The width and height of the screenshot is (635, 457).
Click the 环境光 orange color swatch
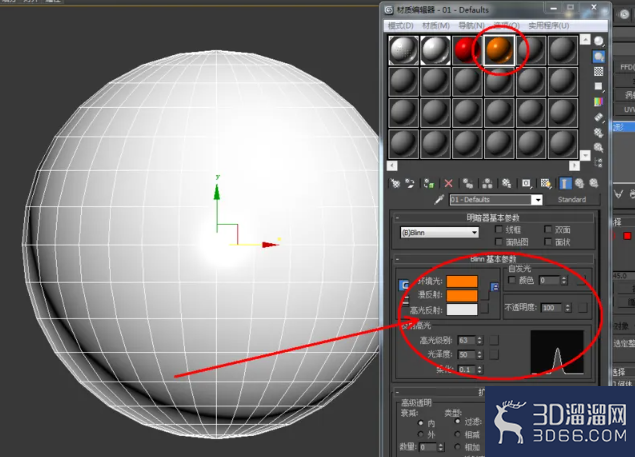tap(462, 281)
